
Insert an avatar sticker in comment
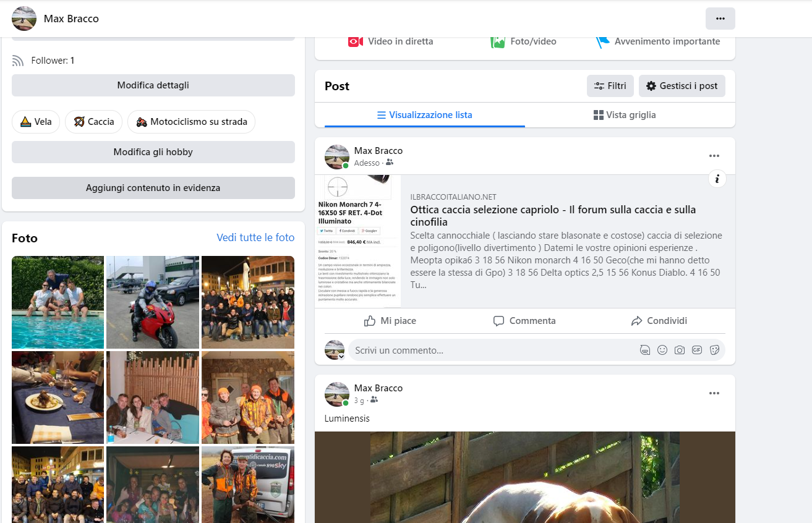[645, 350]
